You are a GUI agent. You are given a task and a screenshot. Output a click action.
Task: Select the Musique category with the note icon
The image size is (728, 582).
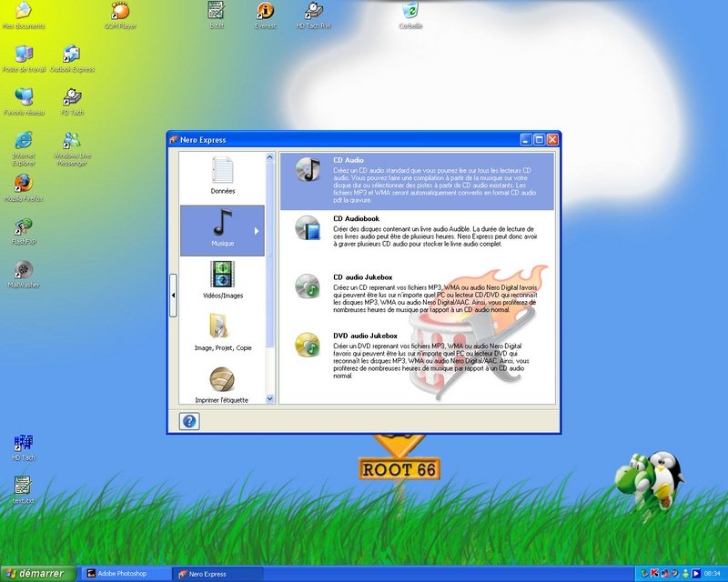coord(222,231)
